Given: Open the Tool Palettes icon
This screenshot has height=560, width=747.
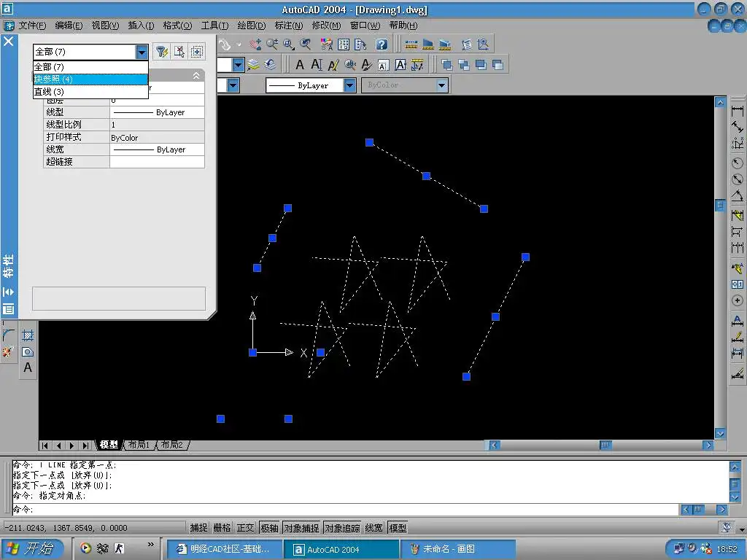Looking at the screenshot, I should pos(360,44).
